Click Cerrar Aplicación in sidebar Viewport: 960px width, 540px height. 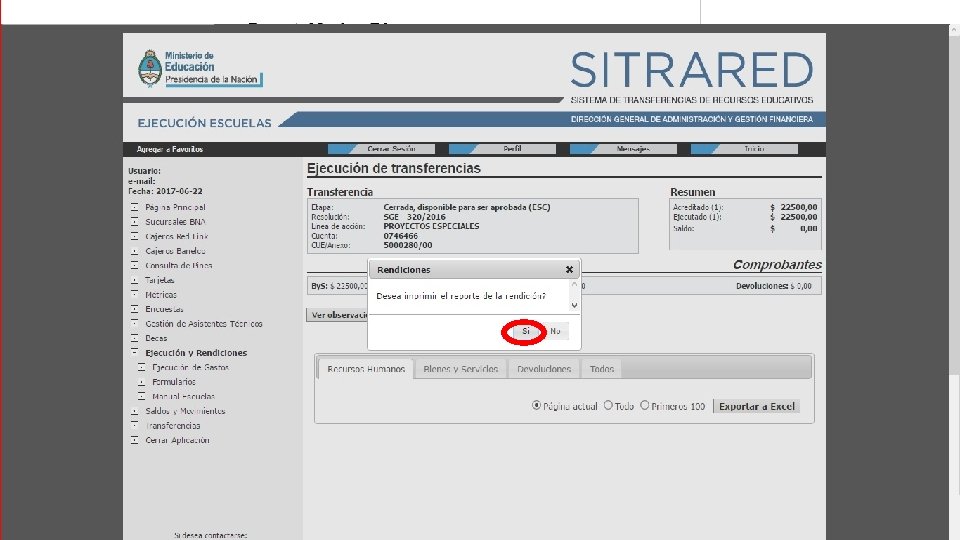177,440
